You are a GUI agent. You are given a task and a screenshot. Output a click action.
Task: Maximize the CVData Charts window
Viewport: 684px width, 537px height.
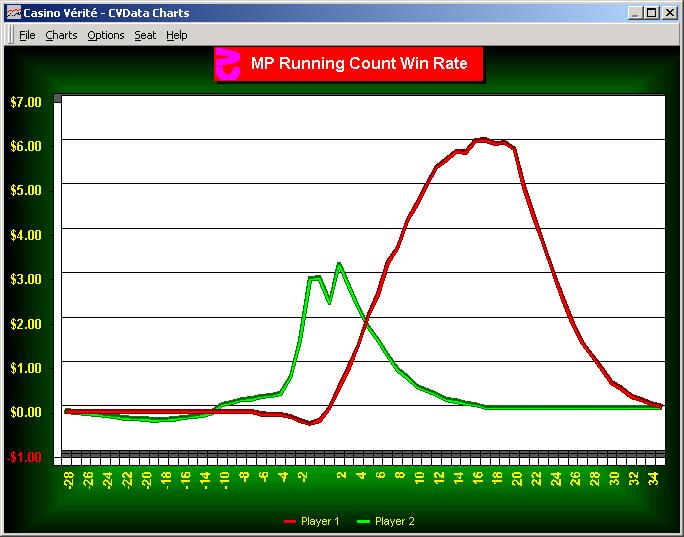click(652, 13)
